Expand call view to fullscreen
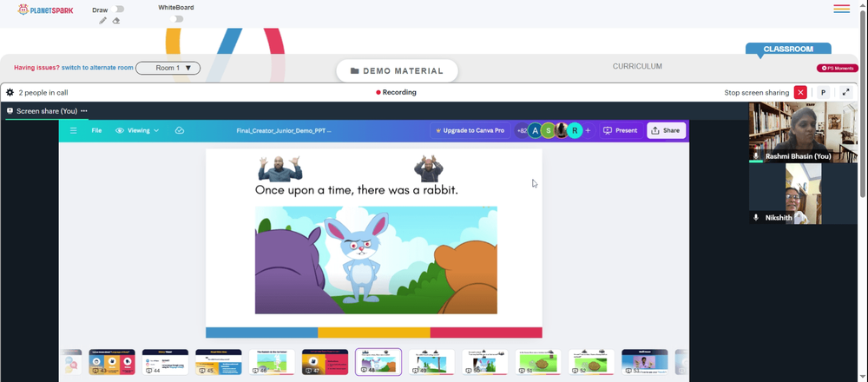This screenshot has width=868, height=382. pyautogui.click(x=845, y=92)
